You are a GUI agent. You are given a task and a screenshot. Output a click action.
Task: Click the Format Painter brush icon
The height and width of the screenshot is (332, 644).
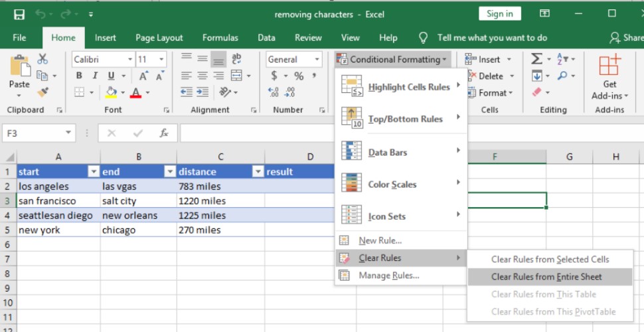click(x=43, y=92)
